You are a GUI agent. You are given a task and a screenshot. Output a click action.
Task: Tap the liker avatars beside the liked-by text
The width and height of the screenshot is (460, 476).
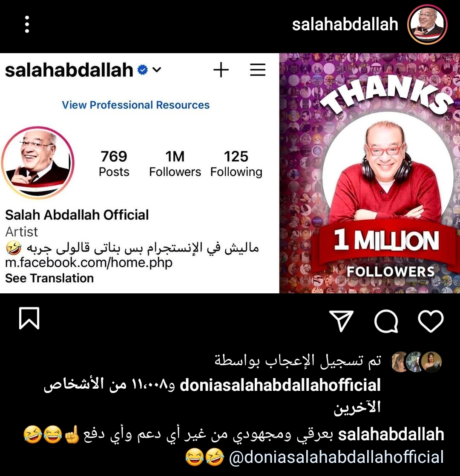pyautogui.click(x=416, y=361)
